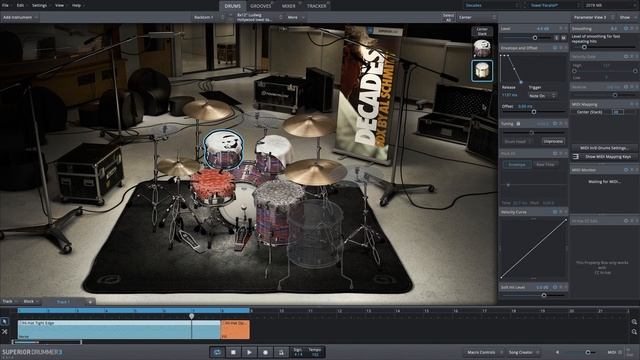Image resolution: width=640 pixels, height=360 pixels.
Task: Open the View menu
Action: pos(60,5)
